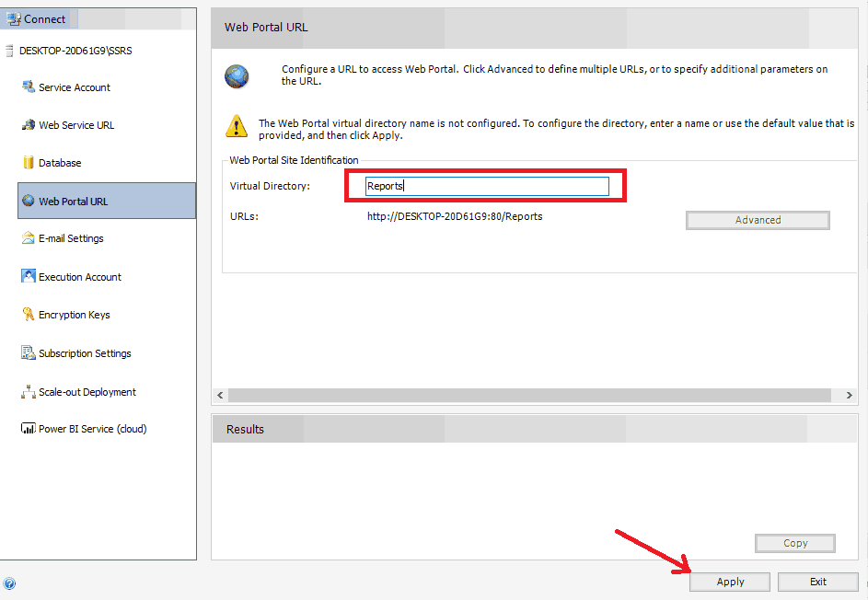Click the Execution Account icon
The height and width of the screenshot is (600, 868).
coord(28,277)
